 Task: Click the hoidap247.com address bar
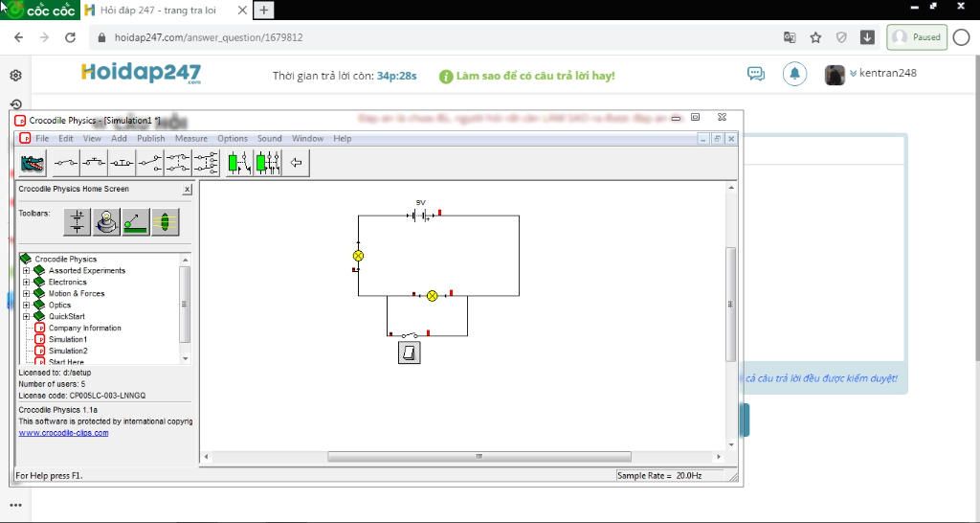pyautogui.click(x=432, y=37)
